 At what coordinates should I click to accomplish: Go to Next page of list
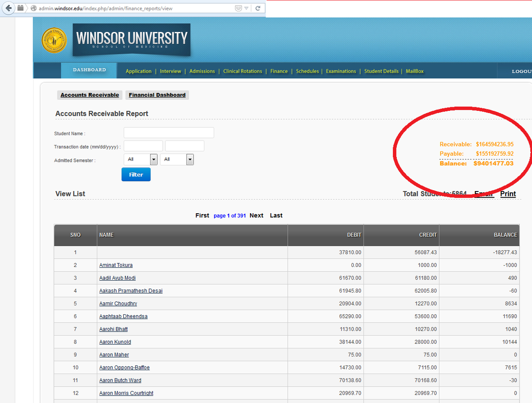click(x=256, y=215)
